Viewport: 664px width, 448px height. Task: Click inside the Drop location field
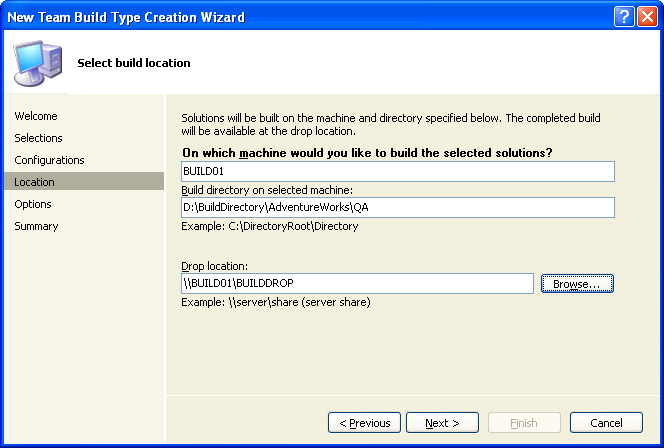pyautogui.click(x=356, y=284)
